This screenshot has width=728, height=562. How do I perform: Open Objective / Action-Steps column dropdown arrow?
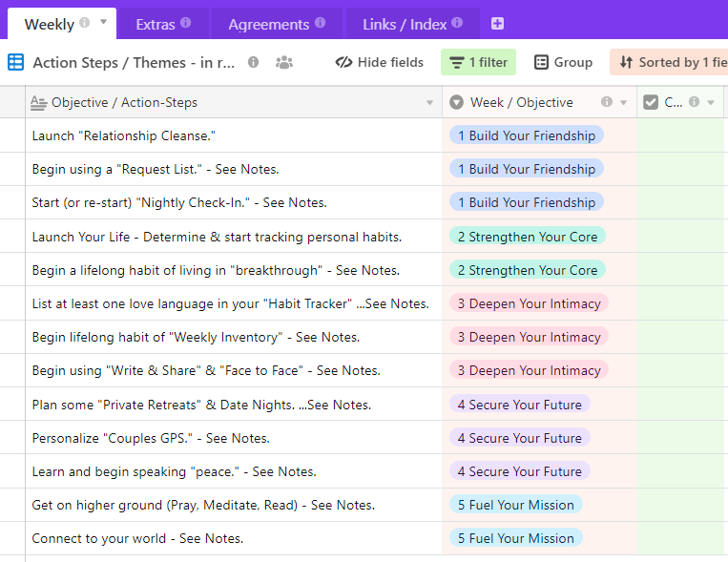click(x=430, y=103)
